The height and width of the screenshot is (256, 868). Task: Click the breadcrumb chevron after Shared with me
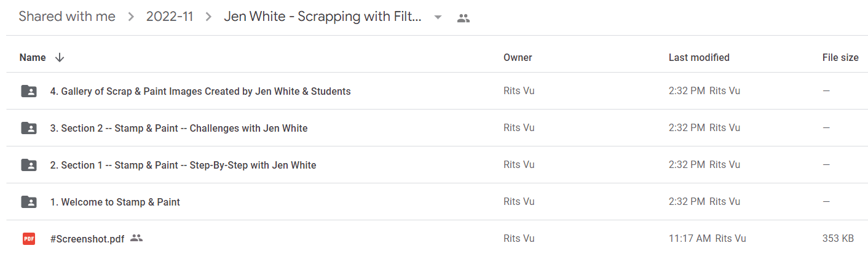pyautogui.click(x=131, y=17)
